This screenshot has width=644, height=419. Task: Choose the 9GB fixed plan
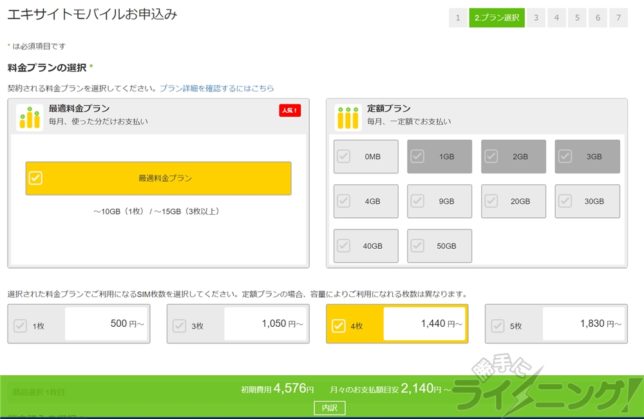pos(439,201)
